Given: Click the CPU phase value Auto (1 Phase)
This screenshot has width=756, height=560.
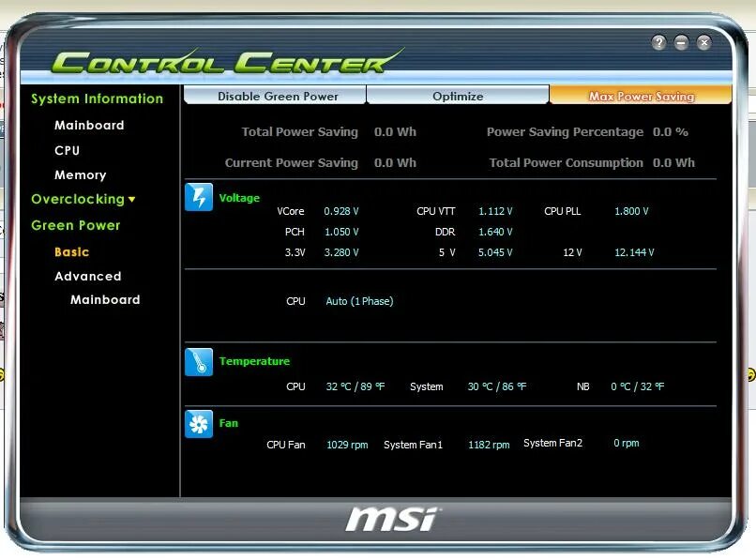Looking at the screenshot, I should click(x=359, y=301).
